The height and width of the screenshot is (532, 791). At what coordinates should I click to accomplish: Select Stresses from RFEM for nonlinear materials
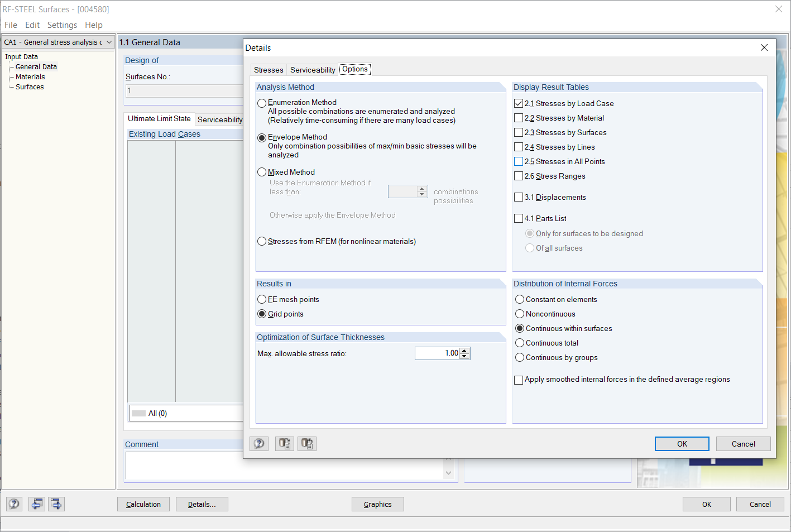pyautogui.click(x=262, y=241)
